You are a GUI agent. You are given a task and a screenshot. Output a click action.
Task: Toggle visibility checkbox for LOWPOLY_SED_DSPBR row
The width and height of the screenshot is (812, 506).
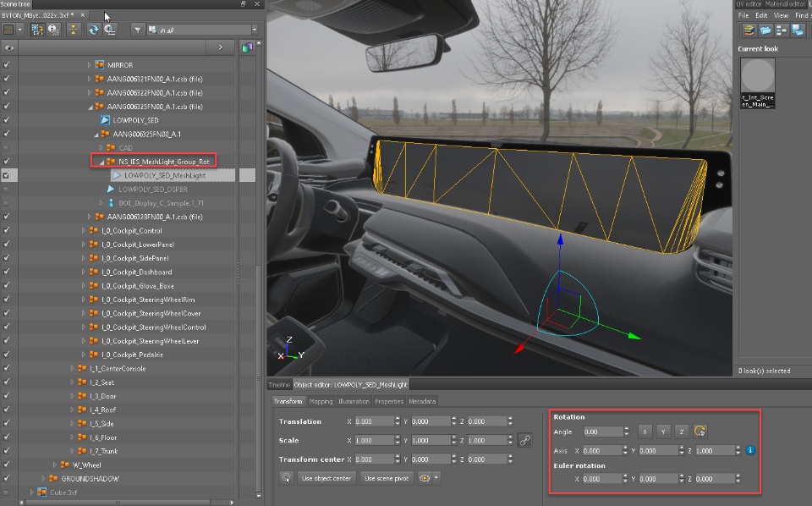(6, 189)
